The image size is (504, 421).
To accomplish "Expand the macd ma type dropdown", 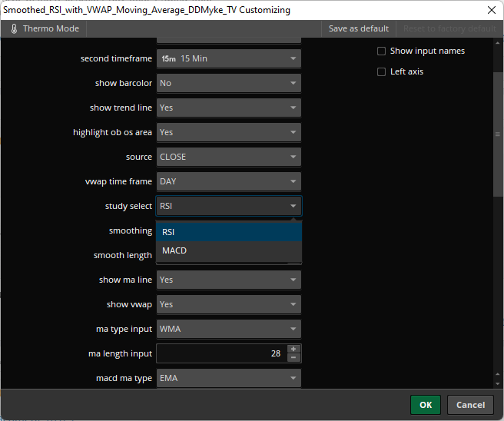I will pos(228,378).
